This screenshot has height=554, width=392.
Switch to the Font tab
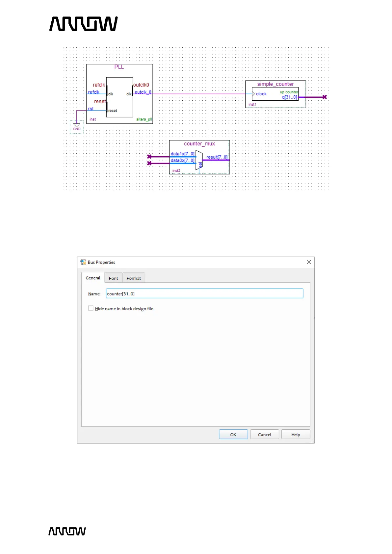(114, 278)
